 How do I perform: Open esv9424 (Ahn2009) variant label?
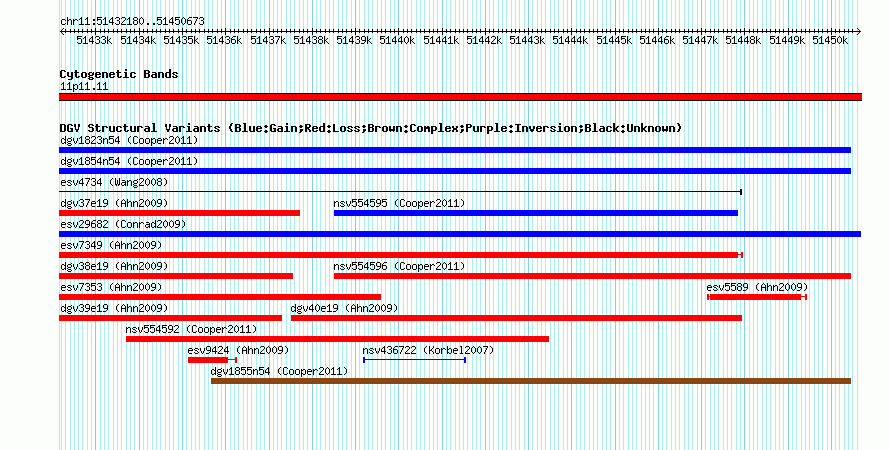point(238,350)
